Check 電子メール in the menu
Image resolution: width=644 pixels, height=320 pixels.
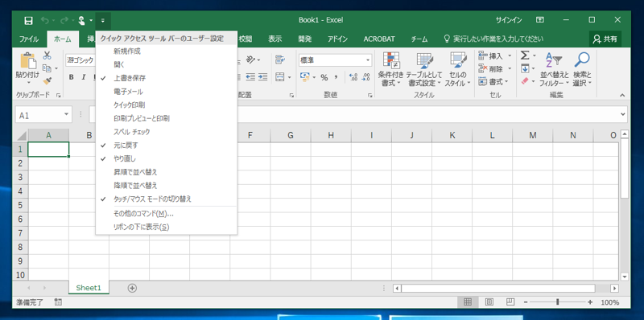click(167, 92)
